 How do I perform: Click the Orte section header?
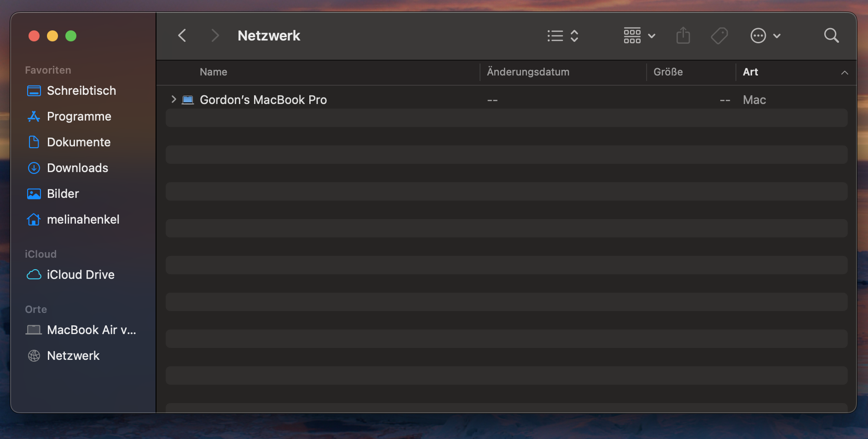(x=36, y=309)
